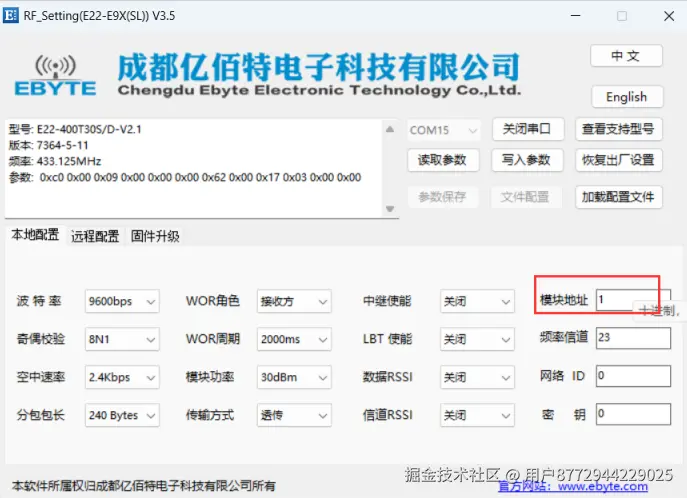Open the COM15 port dropdown
This screenshot has height=498, width=687.
point(443,130)
